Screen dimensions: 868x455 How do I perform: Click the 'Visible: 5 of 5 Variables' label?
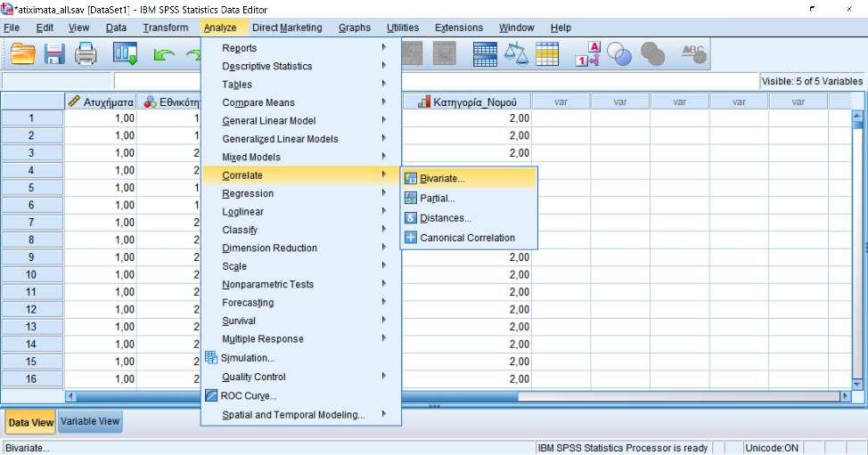coord(812,81)
